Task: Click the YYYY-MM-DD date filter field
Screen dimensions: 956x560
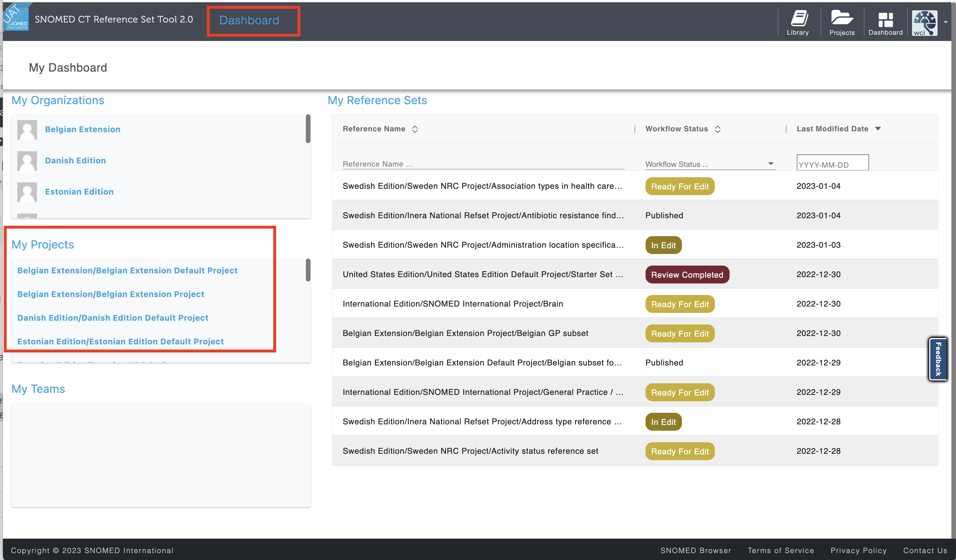Action: [x=832, y=163]
